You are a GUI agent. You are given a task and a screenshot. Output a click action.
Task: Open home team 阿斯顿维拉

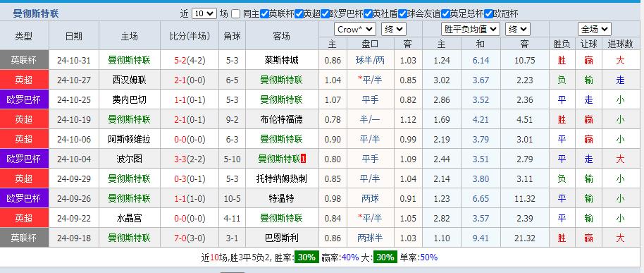pyautogui.click(x=130, y=140)
